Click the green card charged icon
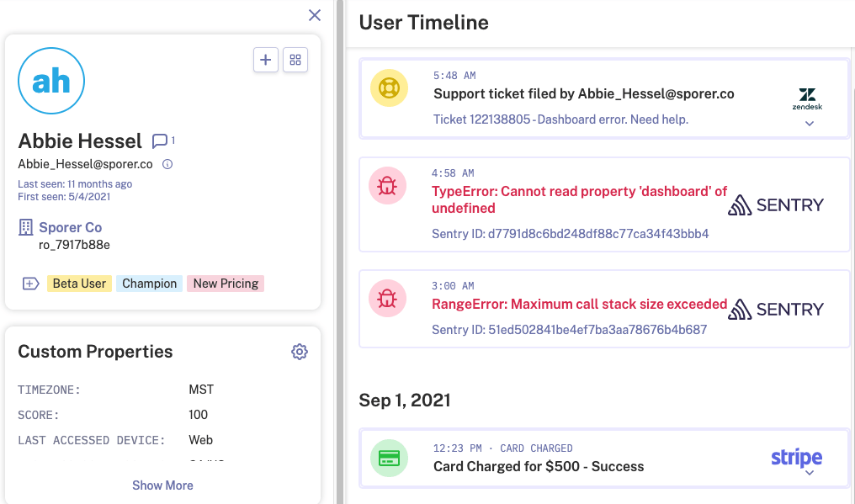Screen dimensions: 855x504 click(389, 458)
